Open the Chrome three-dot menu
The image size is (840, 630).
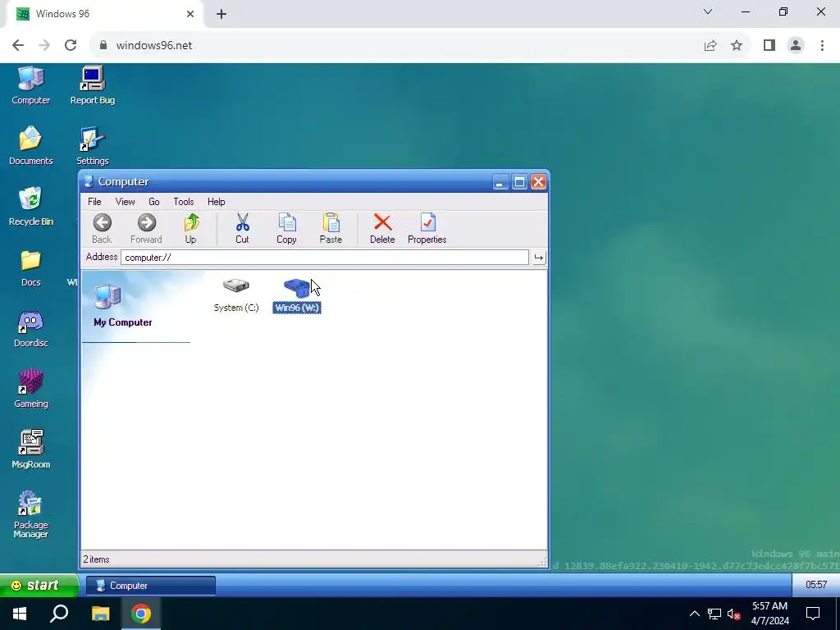[x=822, y=46]
